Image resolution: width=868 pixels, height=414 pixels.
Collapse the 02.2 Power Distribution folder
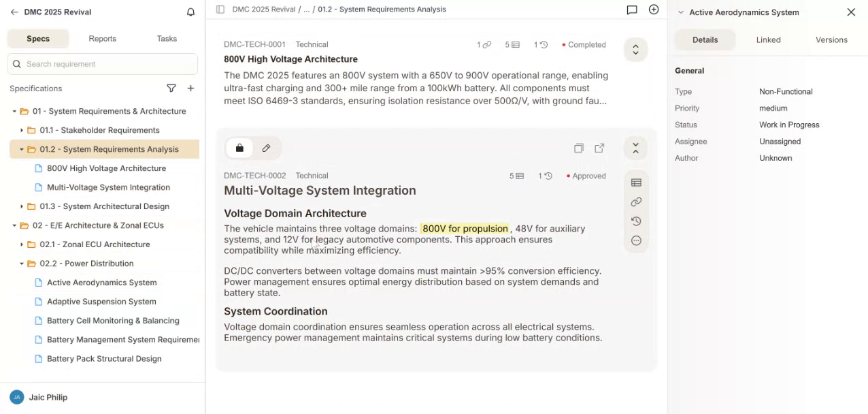coord(22,264)
